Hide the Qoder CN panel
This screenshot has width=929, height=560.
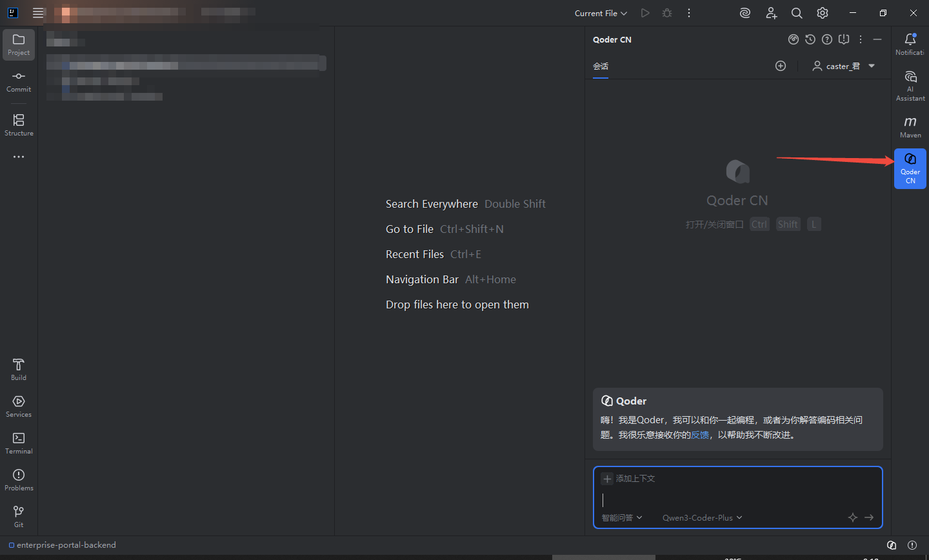point(877,39)
